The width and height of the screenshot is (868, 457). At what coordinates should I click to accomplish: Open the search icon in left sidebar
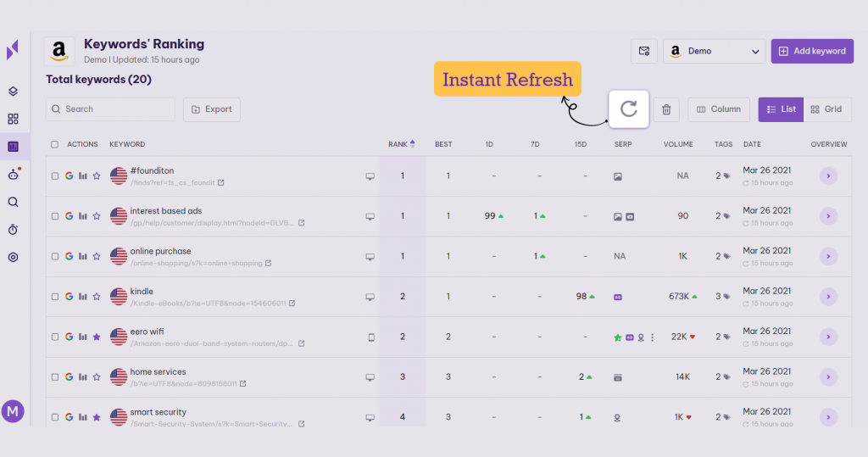coord(13,202)
